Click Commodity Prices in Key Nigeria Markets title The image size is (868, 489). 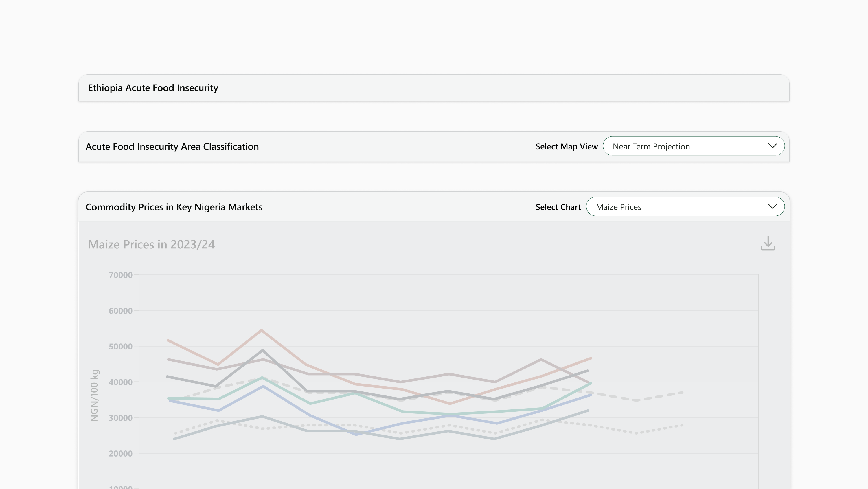coord(174,207)
